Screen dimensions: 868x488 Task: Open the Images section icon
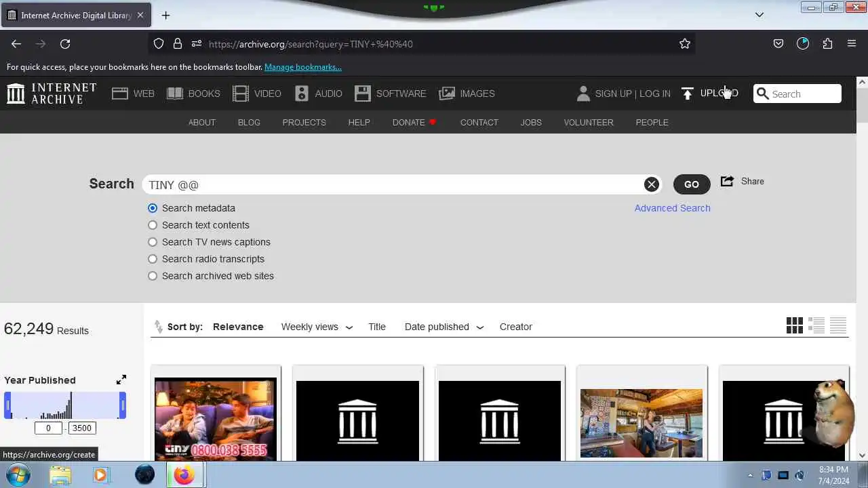tap(447, 94)
